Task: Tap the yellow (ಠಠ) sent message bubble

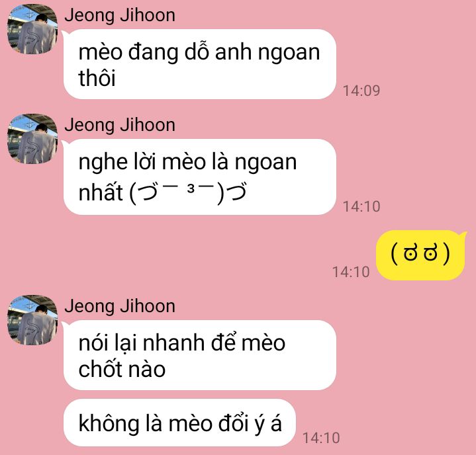Action: coord(421,255)
